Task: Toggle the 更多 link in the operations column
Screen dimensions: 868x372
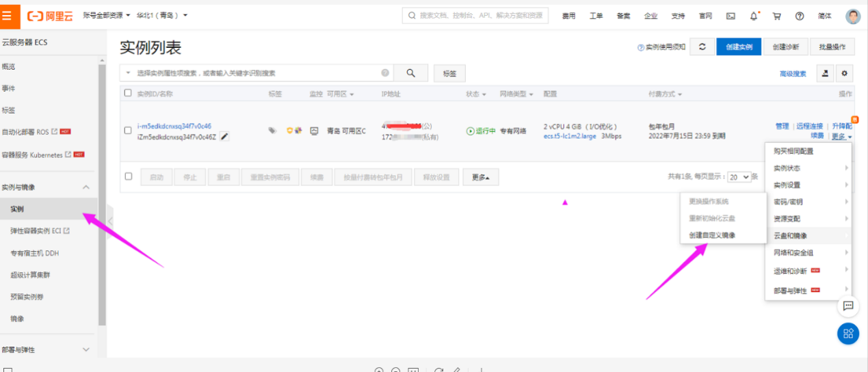Action: [x=843, y=136]
